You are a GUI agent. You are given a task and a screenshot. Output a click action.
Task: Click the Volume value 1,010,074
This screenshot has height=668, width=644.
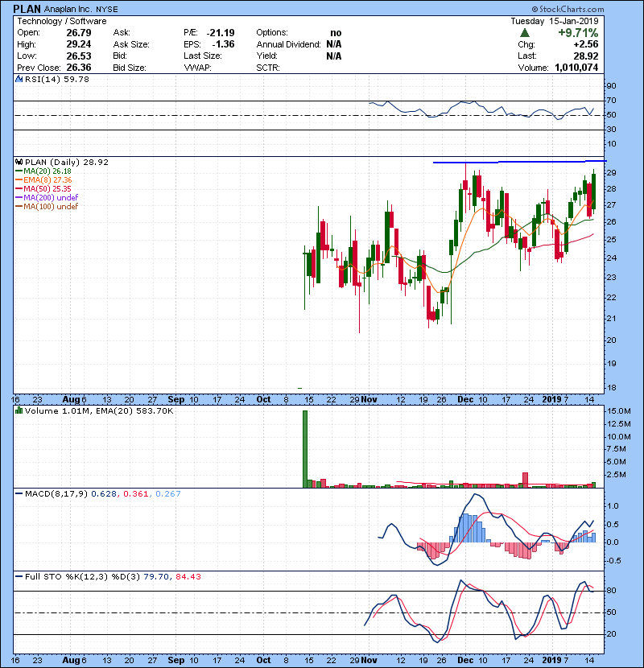[x=576, y=68]
